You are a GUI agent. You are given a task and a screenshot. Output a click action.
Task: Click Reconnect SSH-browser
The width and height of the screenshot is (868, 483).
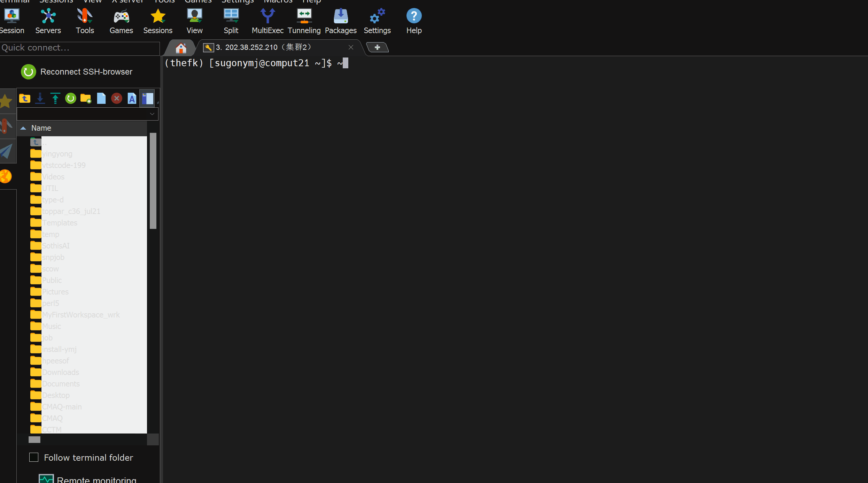(77, 72)
